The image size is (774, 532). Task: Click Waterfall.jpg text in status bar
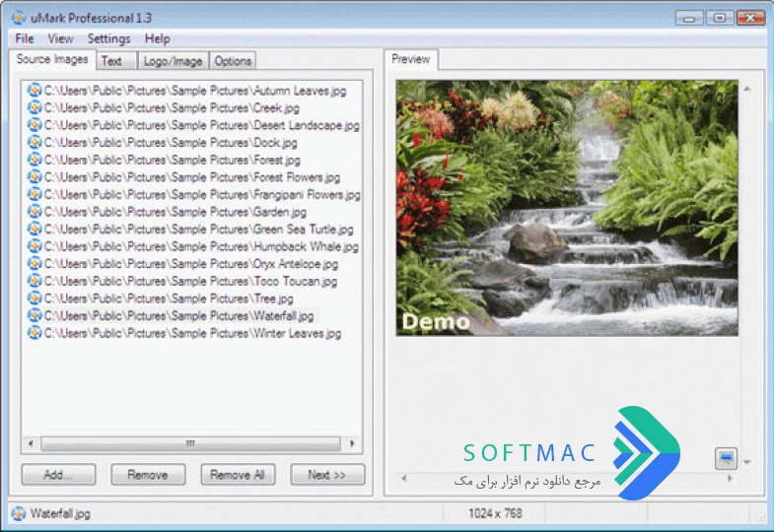pyautogui.click(x=60, y=513)
